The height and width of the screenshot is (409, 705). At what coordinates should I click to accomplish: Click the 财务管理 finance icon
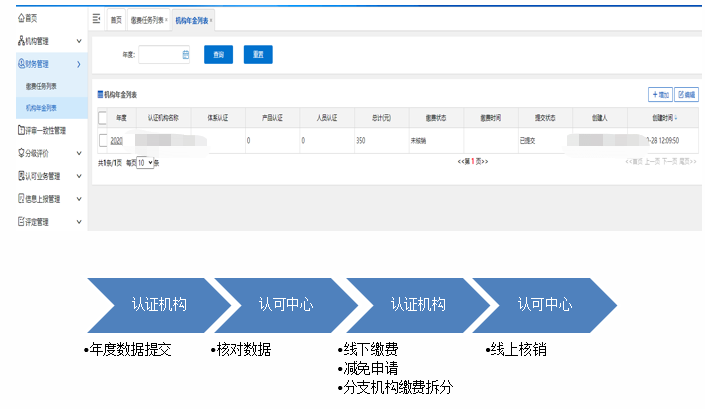click(21, 64)
